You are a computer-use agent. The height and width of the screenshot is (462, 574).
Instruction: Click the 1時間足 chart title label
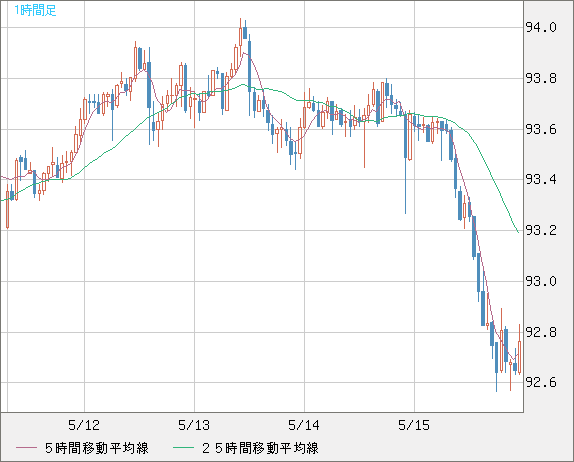[x=35, y=10]
